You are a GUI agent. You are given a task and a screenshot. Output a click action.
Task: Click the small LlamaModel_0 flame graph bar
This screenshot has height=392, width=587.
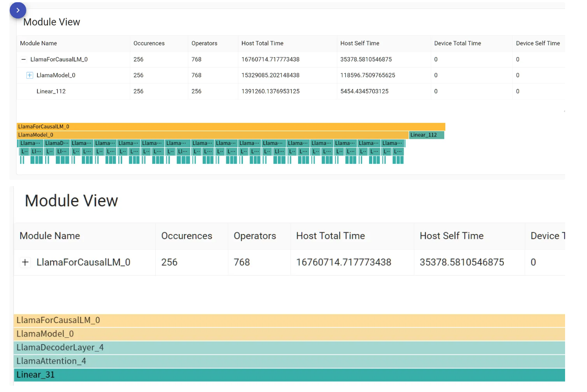(213, 135)
